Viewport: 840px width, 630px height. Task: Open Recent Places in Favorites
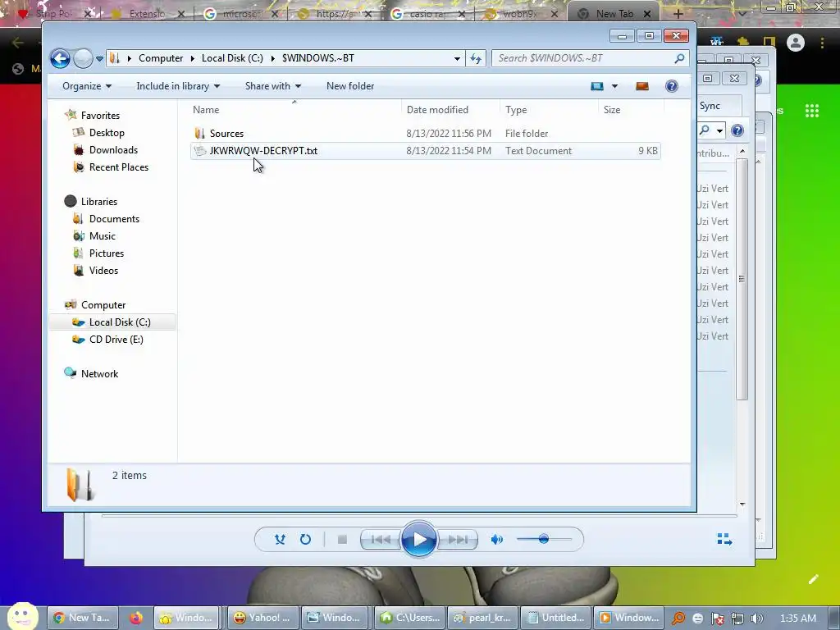click(x=119, y=167)
